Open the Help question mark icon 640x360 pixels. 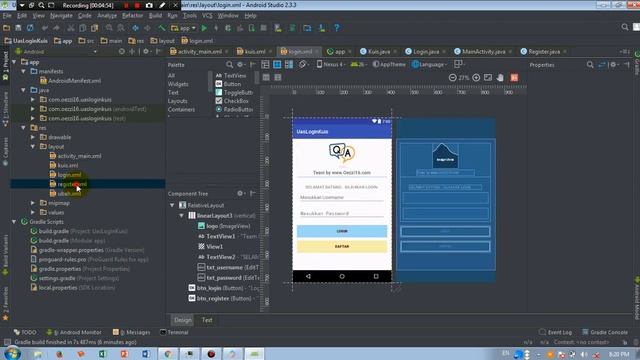pos(336,28)
